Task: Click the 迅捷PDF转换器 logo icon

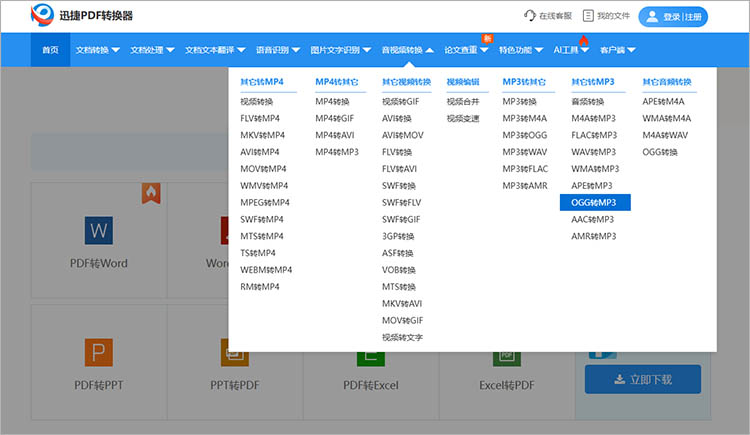Action: pyautogui.click(x=42, y=15)
